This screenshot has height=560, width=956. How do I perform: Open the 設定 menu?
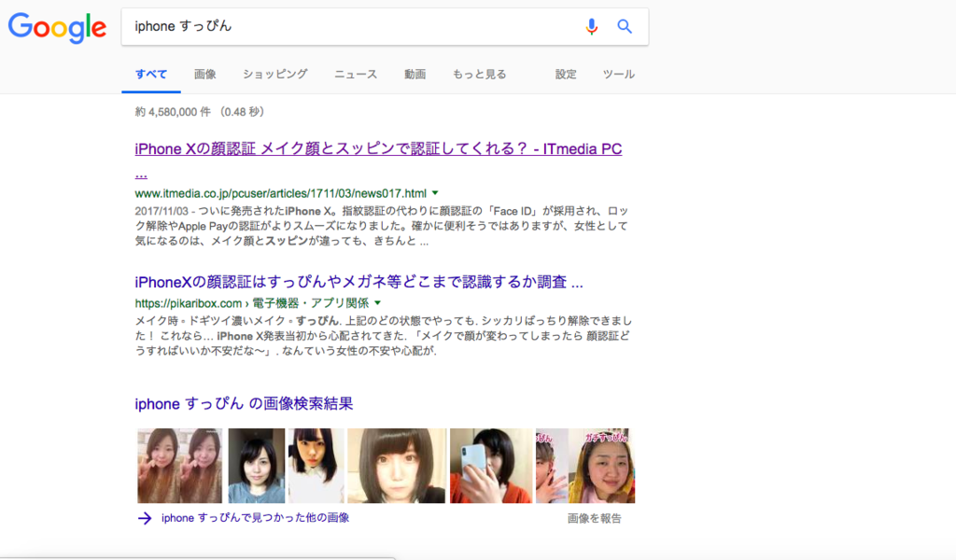coord(566,75)
